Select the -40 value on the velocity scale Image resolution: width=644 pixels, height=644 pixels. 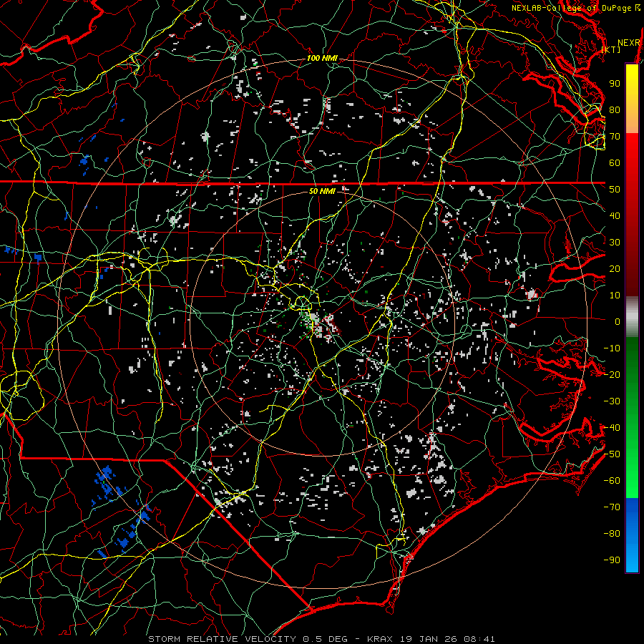coord(612,428)
